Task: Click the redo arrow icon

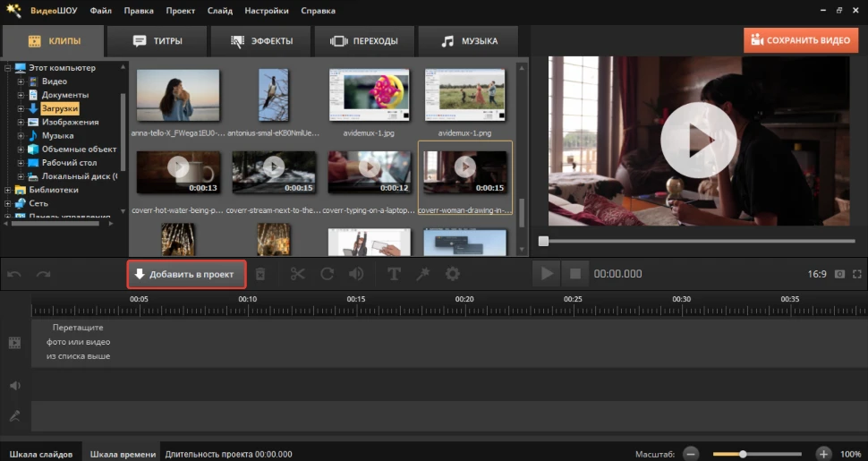Action: [43, 274]
